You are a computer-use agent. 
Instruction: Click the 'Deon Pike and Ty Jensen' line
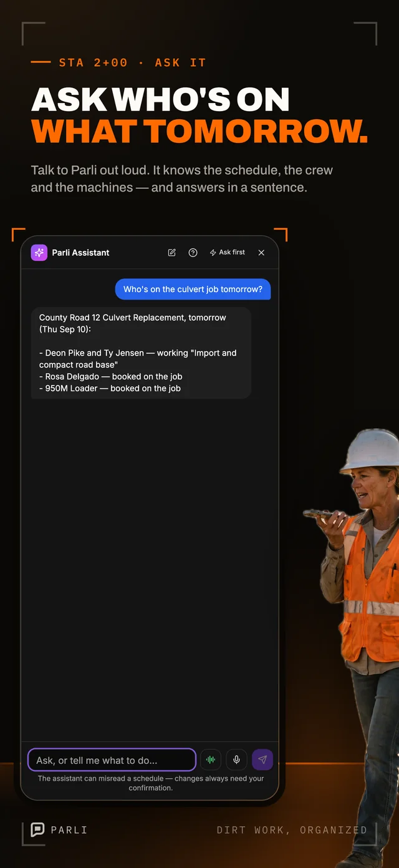138,359
